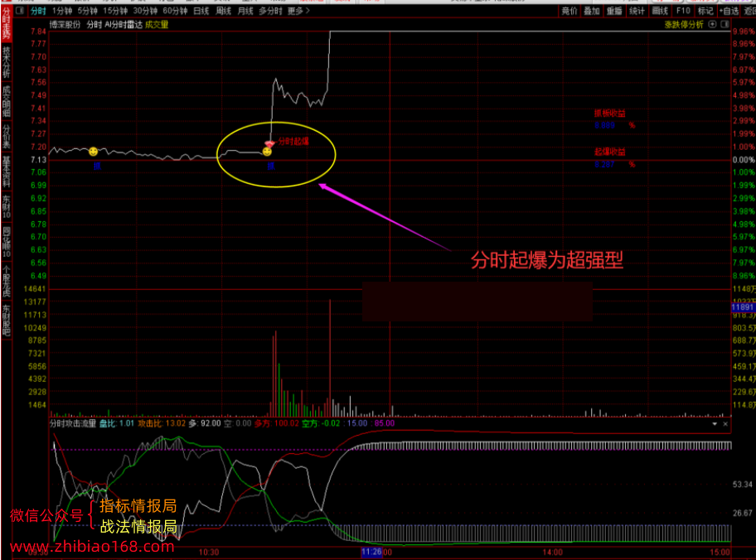Click the 14:00 time axis label

pyautogui.click(x=553, y=553)
